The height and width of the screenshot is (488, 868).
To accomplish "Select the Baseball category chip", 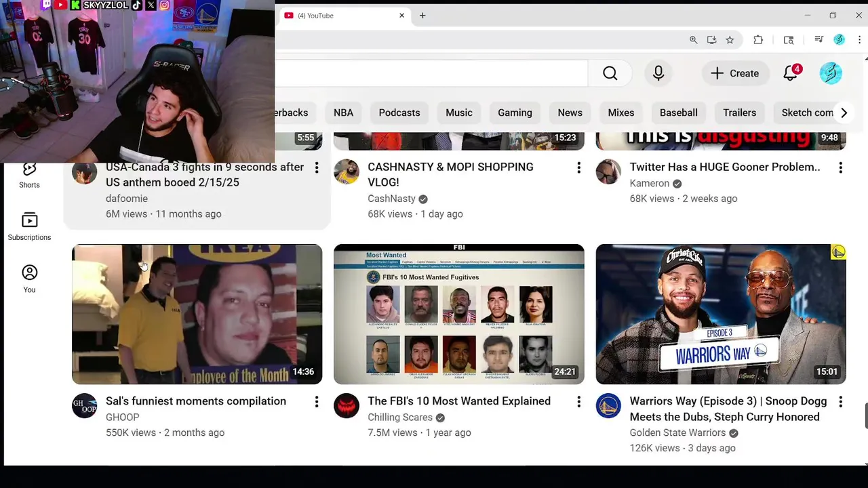I will [x=679, y=113].
